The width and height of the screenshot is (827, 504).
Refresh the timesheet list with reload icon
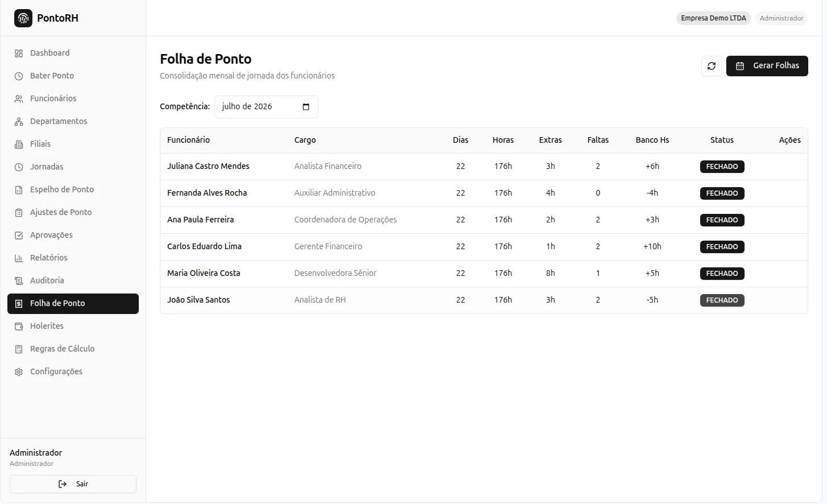pyautogui.click(x=712, y=66)
